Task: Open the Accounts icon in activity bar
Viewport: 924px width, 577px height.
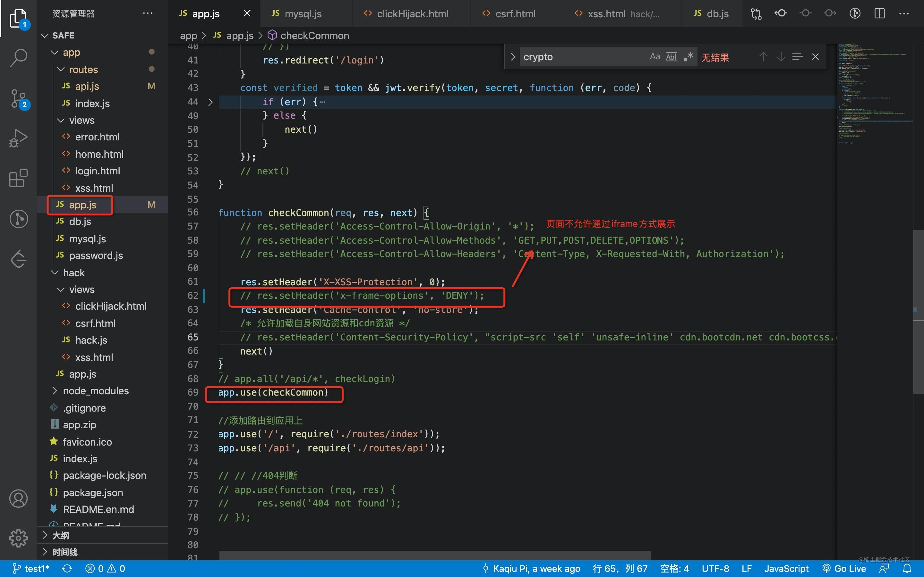Action: 18,498
